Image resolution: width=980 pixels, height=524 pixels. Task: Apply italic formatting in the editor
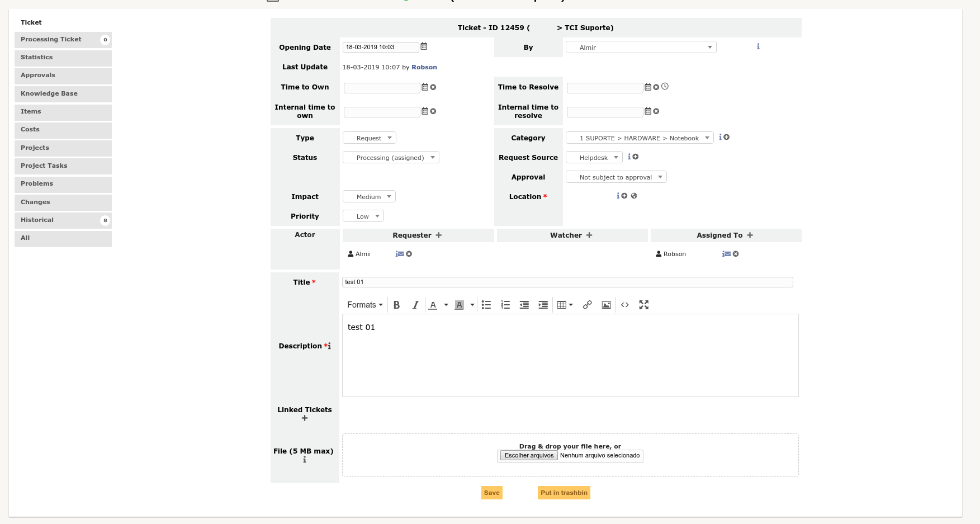click(415, 305)
